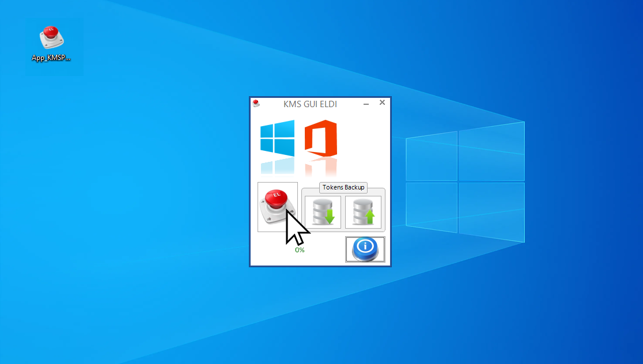Screen dimensions: 643x364
Task: Click the KMS GUI ELDI title text
Action: click(x=310, y=104)
